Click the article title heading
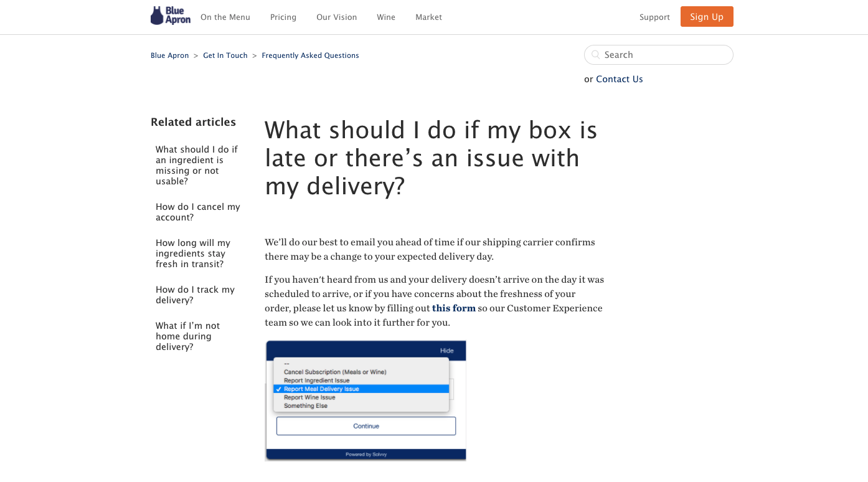 [431, 158]
